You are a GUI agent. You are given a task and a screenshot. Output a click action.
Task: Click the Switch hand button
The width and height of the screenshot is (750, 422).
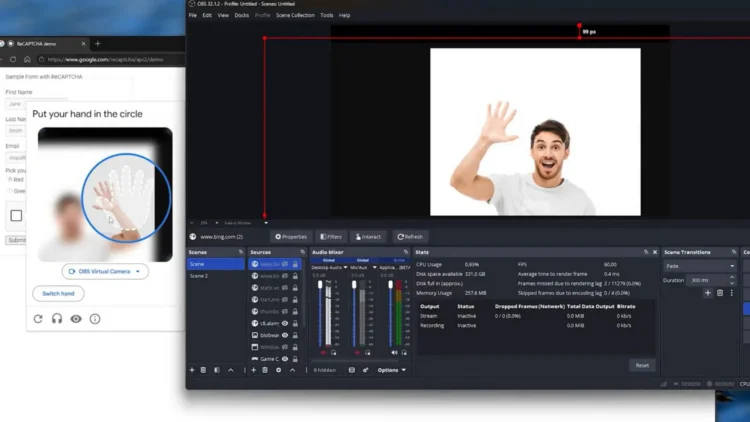pos(58,293)
